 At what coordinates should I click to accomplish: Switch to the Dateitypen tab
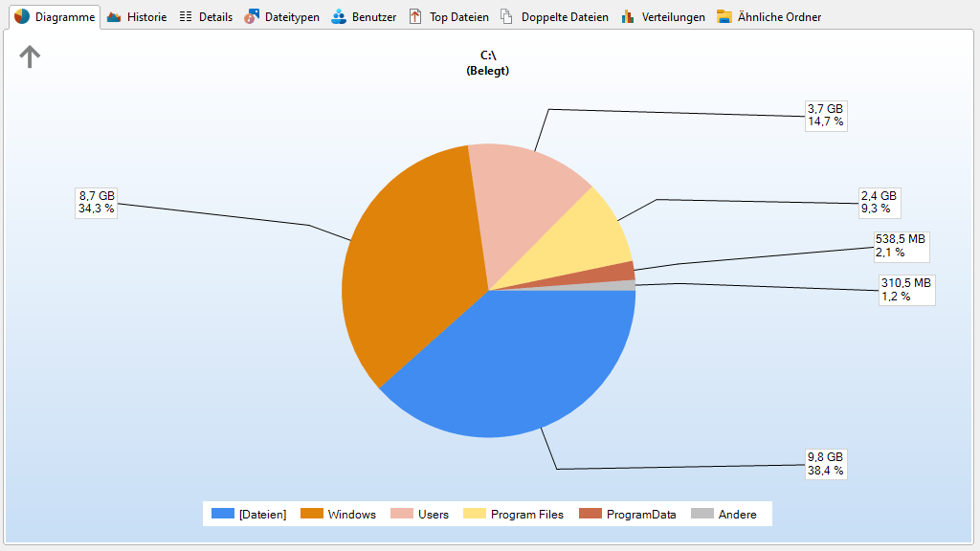point(282,17)
